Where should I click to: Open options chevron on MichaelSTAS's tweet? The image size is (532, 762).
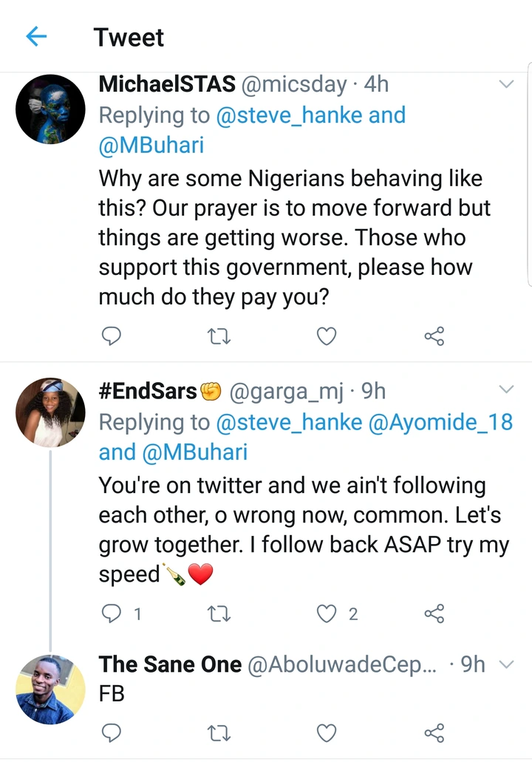coord(506,84)
